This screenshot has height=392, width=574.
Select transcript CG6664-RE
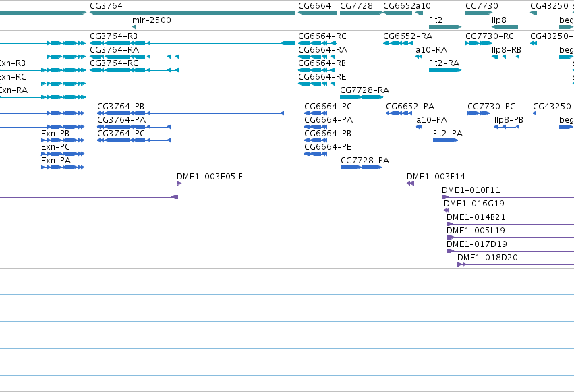tap(316, 84)
